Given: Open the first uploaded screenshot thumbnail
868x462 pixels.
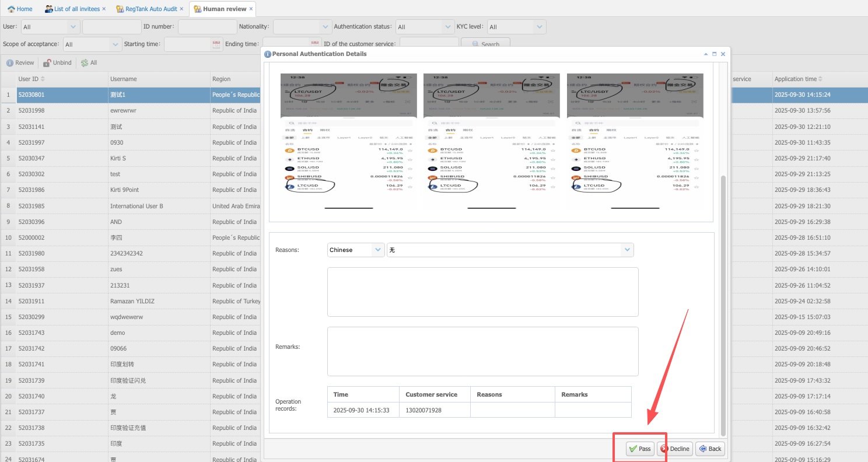Looking at the screenshot, I should click(348, 141).
